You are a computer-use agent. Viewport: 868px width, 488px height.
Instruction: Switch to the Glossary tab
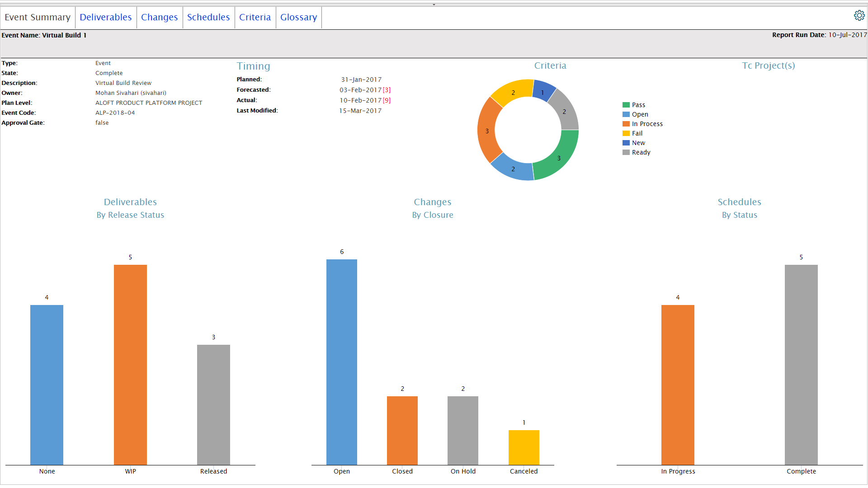point(298,17)
